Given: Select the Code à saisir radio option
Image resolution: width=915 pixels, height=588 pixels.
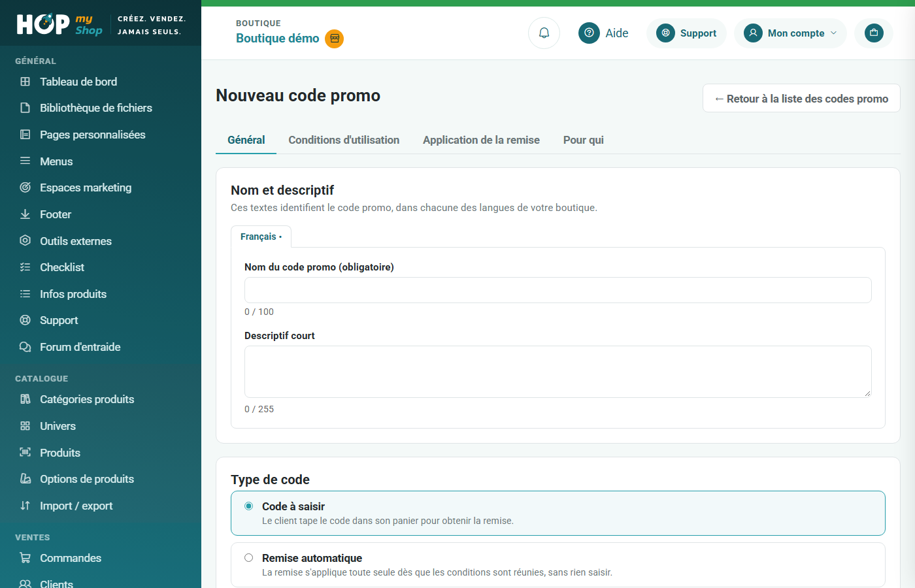Looking at the screenshot, I should pos(248,506).
